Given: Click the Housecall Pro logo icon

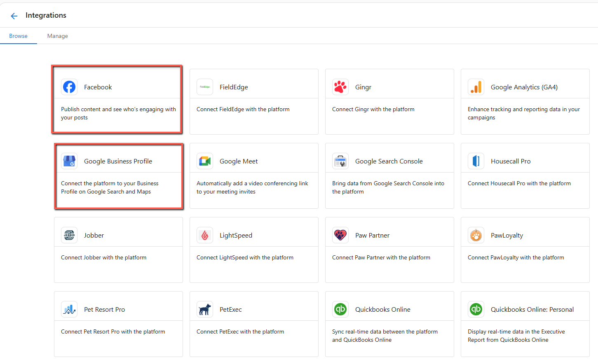Looking at the screenshot, I should [476, 161].
